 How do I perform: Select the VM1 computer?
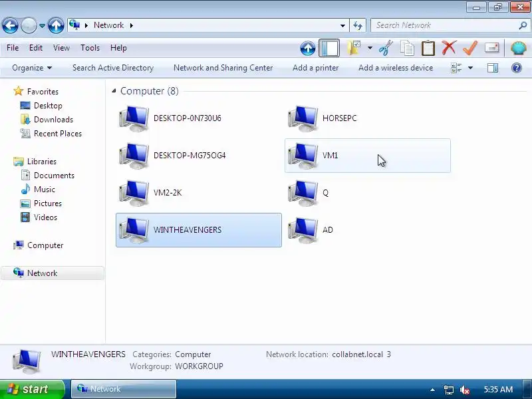[368, 156]
